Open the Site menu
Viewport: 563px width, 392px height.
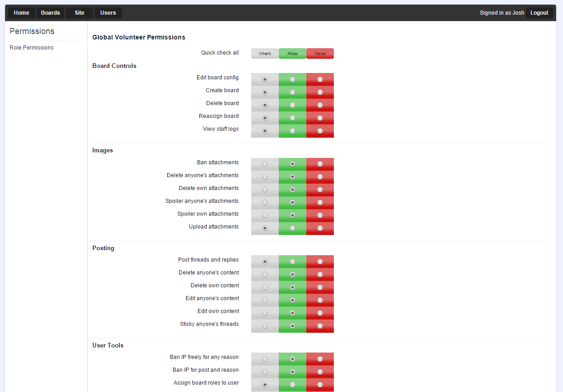(x=79, y=13)
